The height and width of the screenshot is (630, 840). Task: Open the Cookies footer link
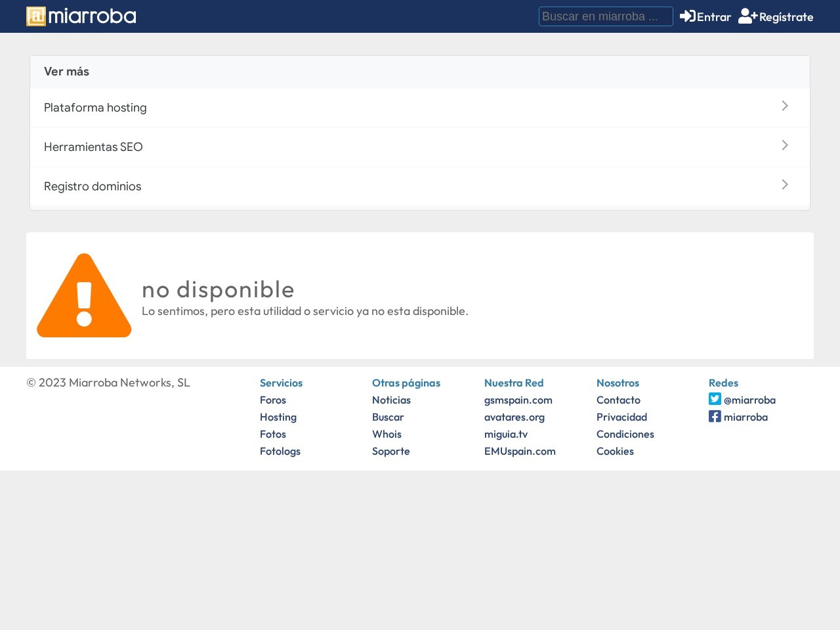615,451
